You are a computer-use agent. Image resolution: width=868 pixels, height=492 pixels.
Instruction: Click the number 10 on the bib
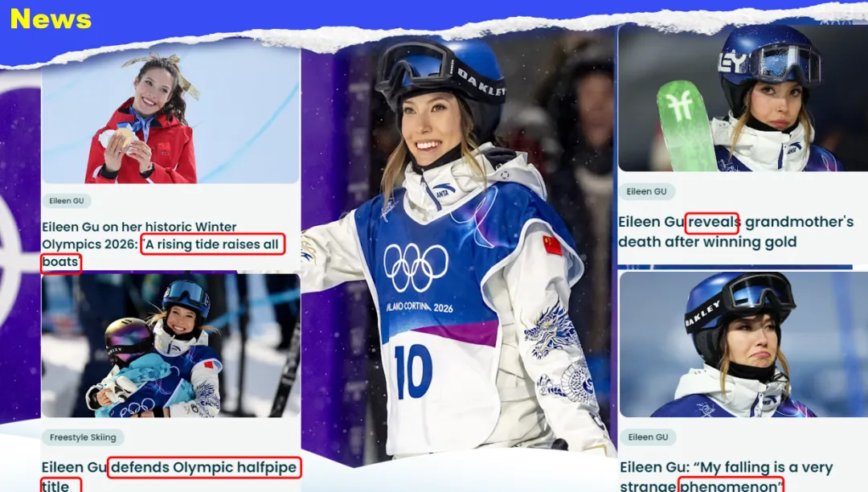tap(413, 371)
